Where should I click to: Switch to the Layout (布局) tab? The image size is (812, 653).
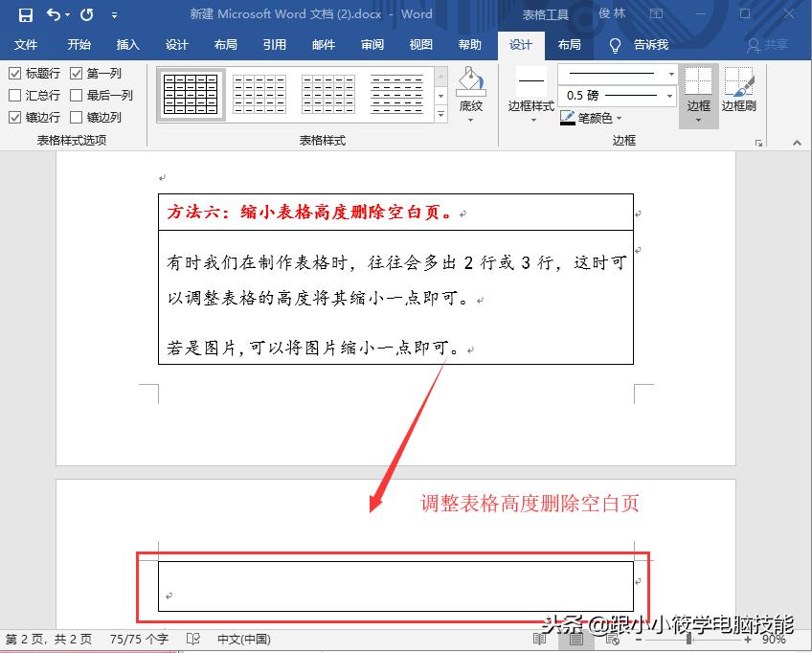[x=570, y=45]
